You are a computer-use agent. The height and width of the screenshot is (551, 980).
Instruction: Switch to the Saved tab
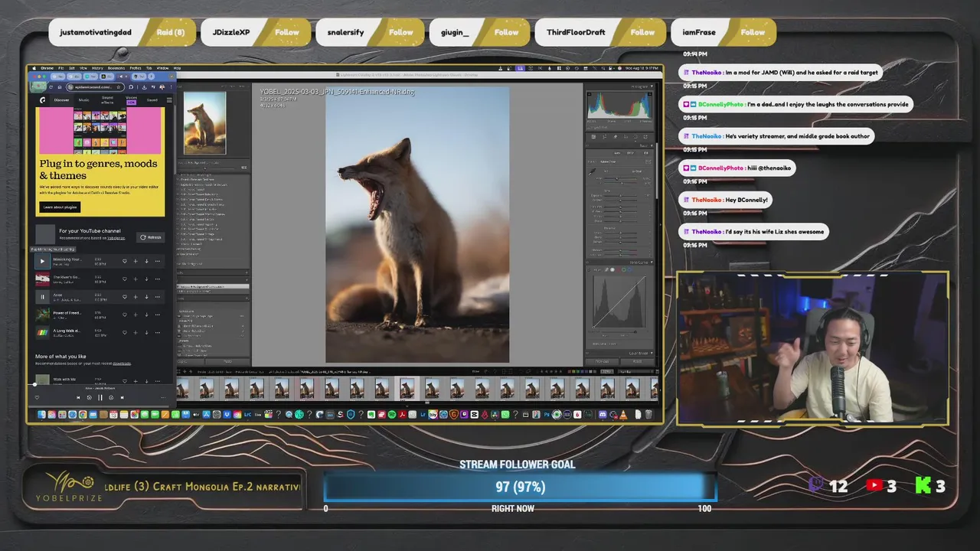pos(152,99)
